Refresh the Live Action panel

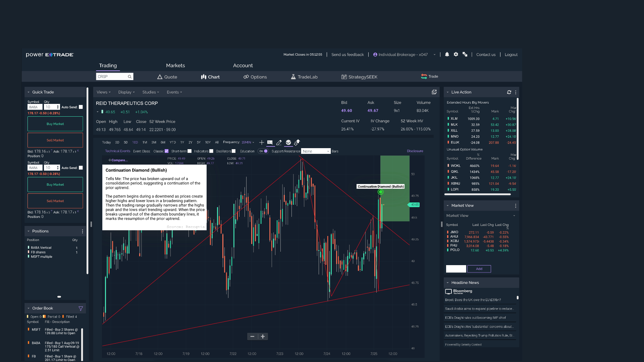(509, 92)
